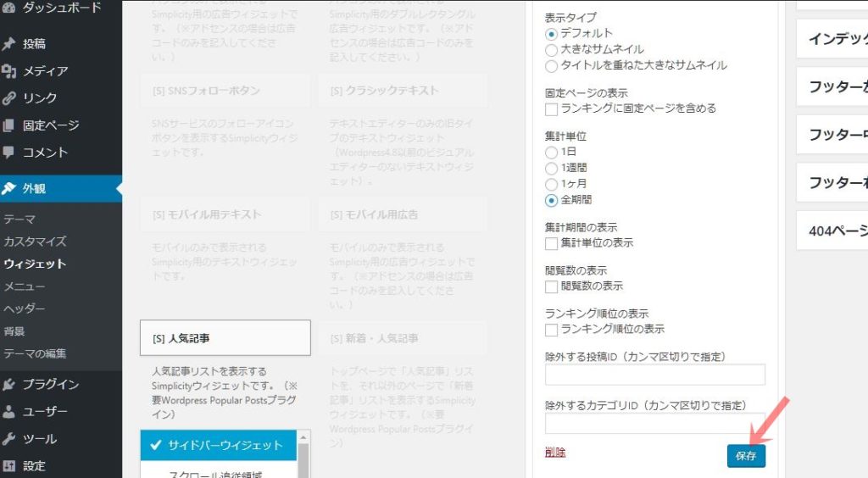868x478 pixels.
Task: Enable ランキングに固定ページを含める checkbox
Action: (552, 109)
